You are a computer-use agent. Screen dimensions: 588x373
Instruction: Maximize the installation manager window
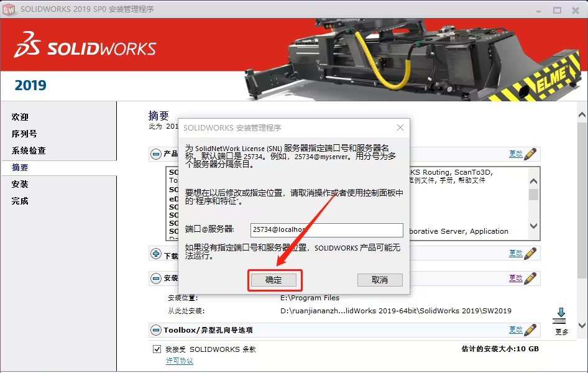point(558,10)
